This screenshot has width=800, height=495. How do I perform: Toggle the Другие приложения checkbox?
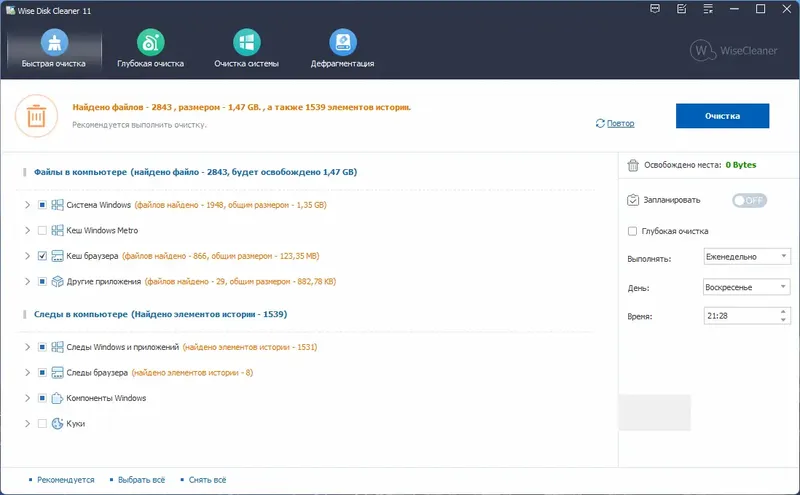click(x=42, y=282)
